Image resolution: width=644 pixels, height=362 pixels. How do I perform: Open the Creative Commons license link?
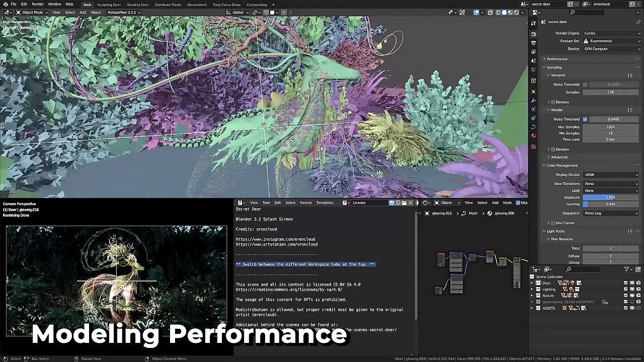[289, 290]
